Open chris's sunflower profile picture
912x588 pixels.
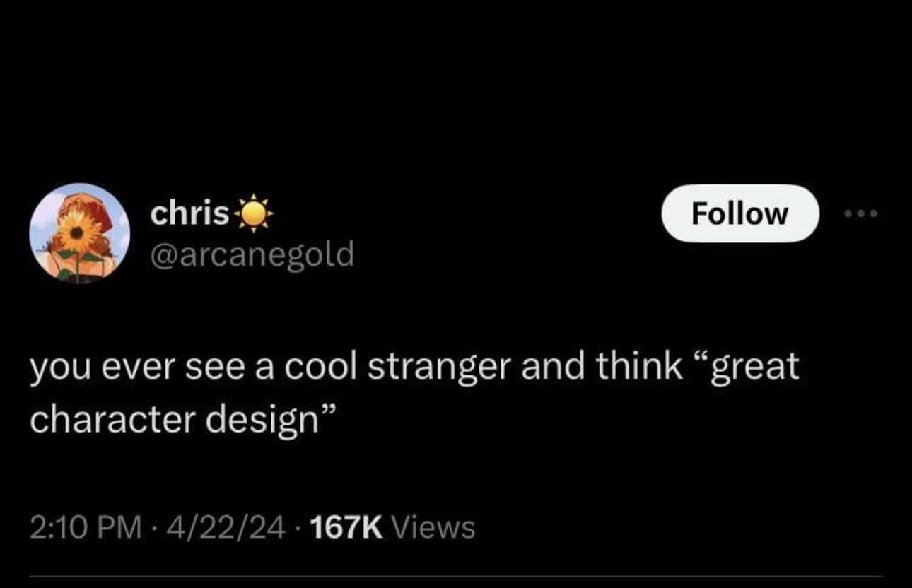80,233
